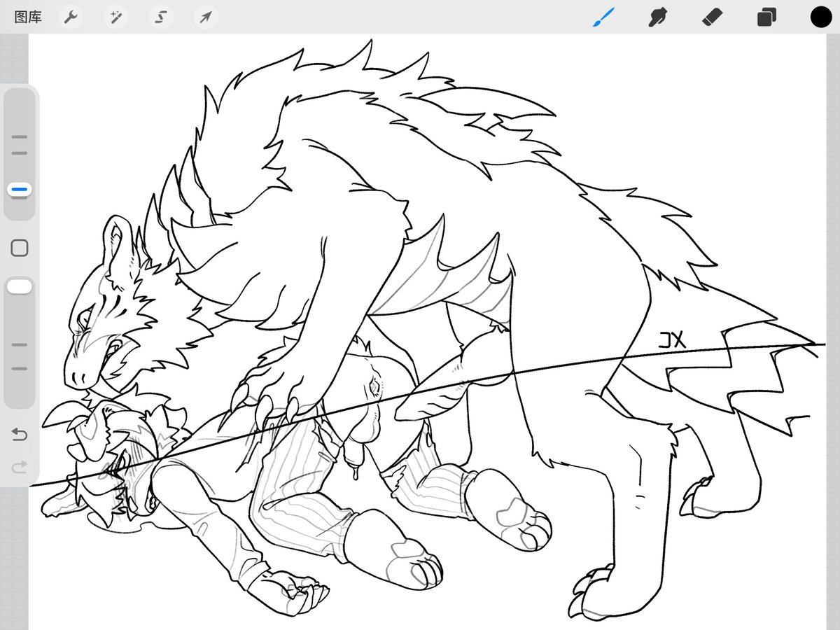The image size is (840, 630).
Task: Tap the brush size slider handle
Action: point(20,189)
